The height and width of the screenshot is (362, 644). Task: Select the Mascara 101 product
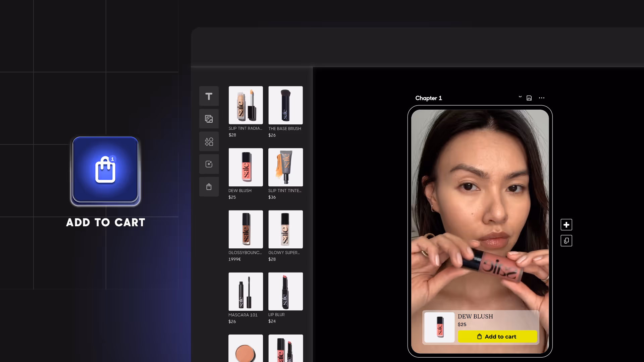click(246, 291)
